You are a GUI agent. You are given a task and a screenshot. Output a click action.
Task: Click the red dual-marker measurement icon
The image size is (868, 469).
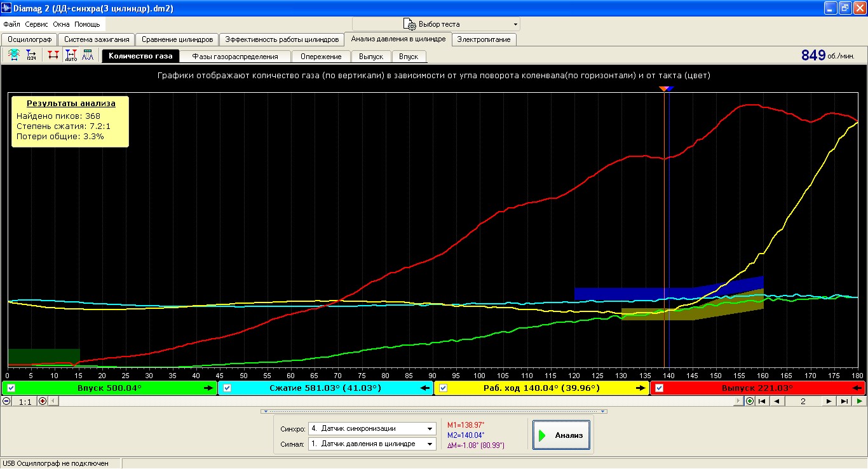pos(53,55)
